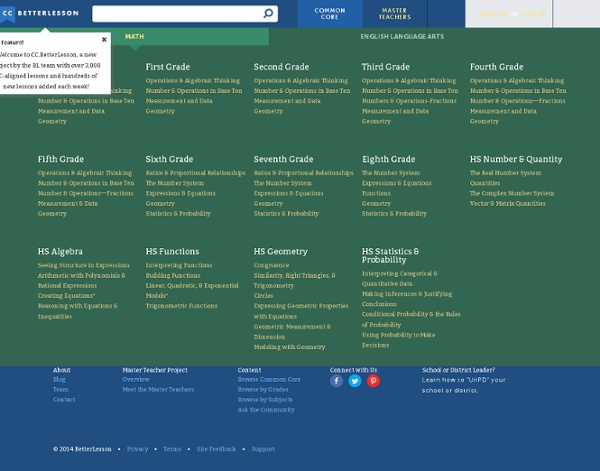
Task: Open Seventh Grade Expressions & Equations
Action: pyautogui.click(x=289, y=193)
